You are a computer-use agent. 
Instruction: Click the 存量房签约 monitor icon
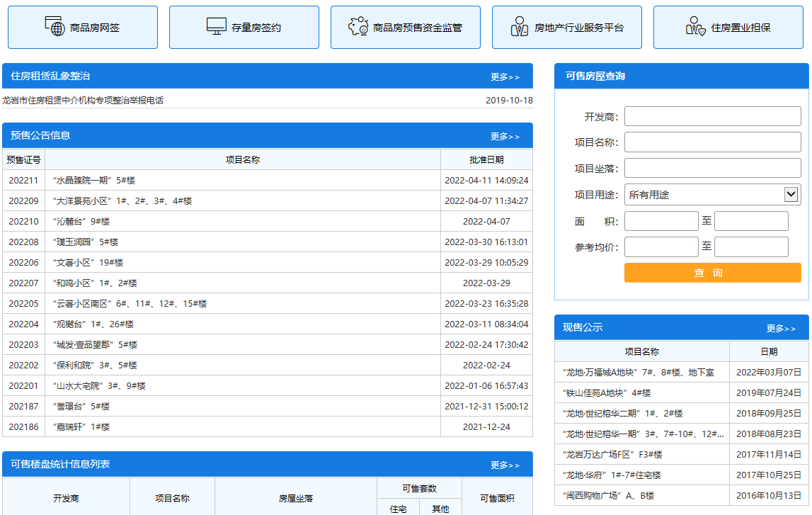(217, 27)
